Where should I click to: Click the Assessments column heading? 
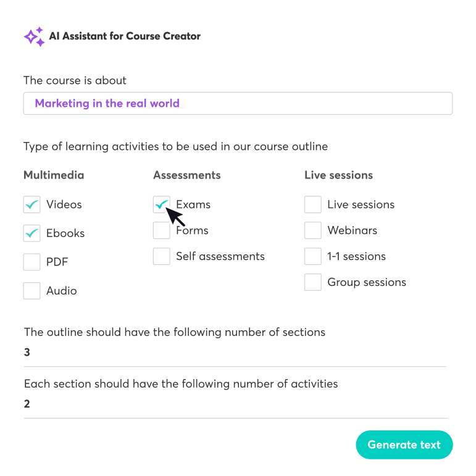point(186,175)
